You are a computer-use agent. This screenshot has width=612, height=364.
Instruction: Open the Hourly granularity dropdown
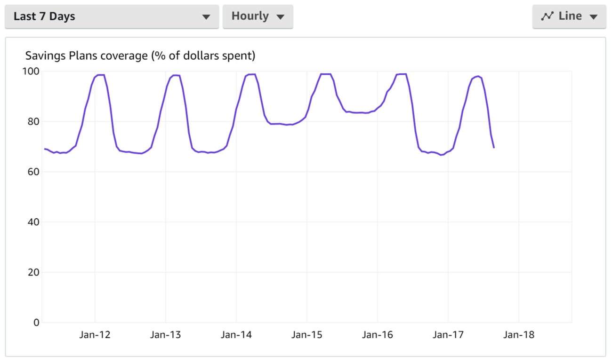(x=258, y=16)
